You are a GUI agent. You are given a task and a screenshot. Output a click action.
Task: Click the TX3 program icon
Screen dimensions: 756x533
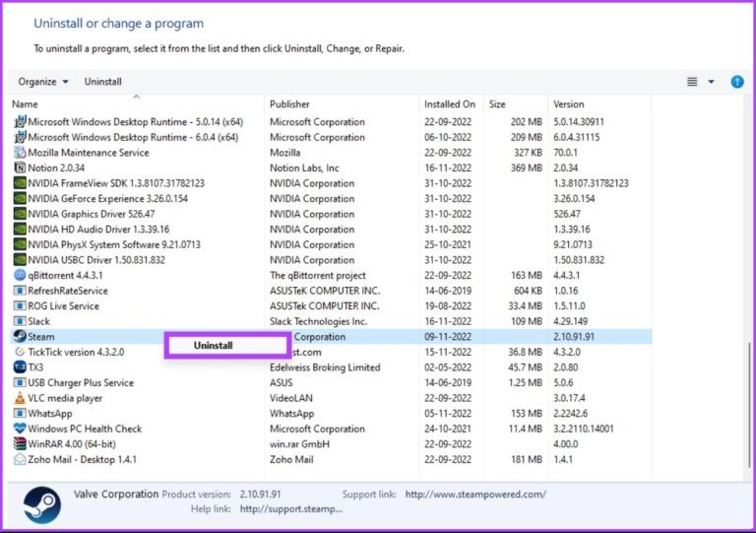point(20,367)
